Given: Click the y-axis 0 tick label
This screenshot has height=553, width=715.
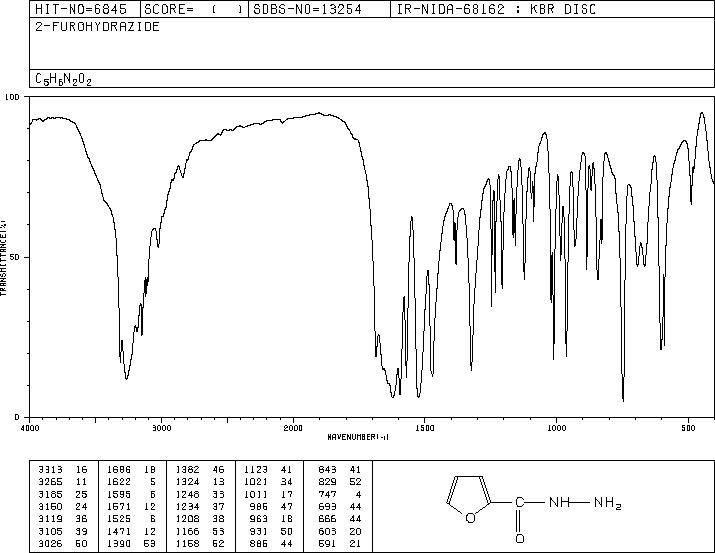Looking at the screenshot, I should click(x=17, y=417).
